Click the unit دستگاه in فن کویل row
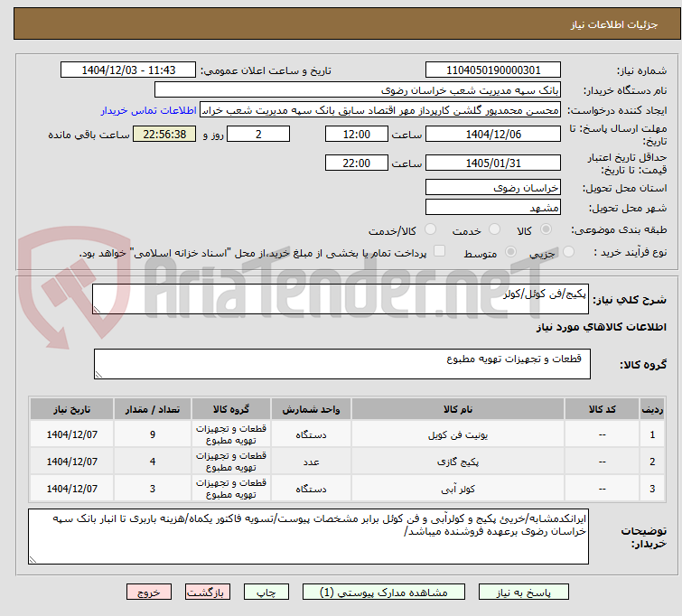This screenshot has width=682, height=616. [x=311, y=434]
